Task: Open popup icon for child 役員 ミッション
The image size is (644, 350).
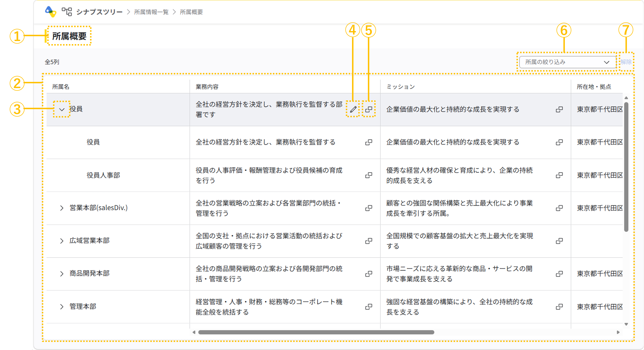Action: pyautogui.click(x=559, y=142)
